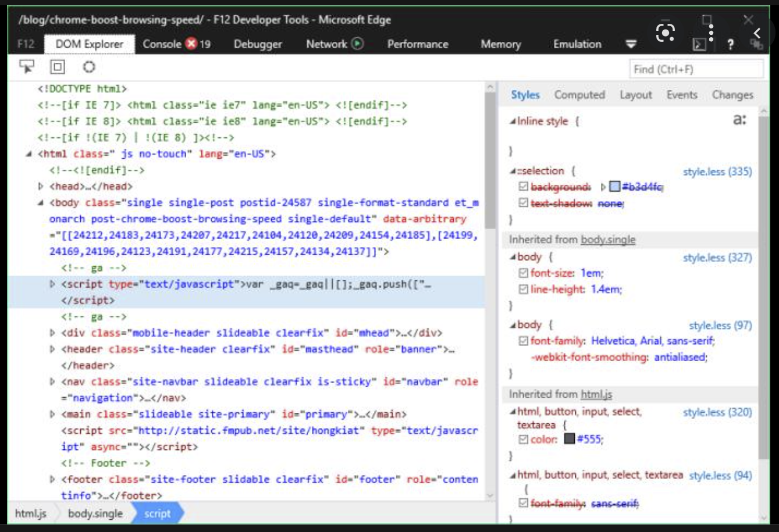The height and width of the screenshot is (532, 779).
Task: Show the console pane via toolbar icon
Action: tap(699, 45)
